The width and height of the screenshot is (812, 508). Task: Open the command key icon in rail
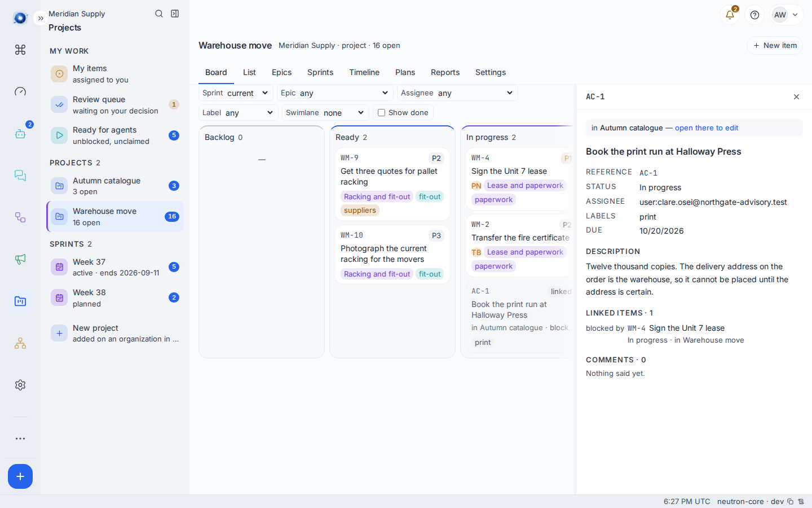pyautogui.click(x=20, y=50)
